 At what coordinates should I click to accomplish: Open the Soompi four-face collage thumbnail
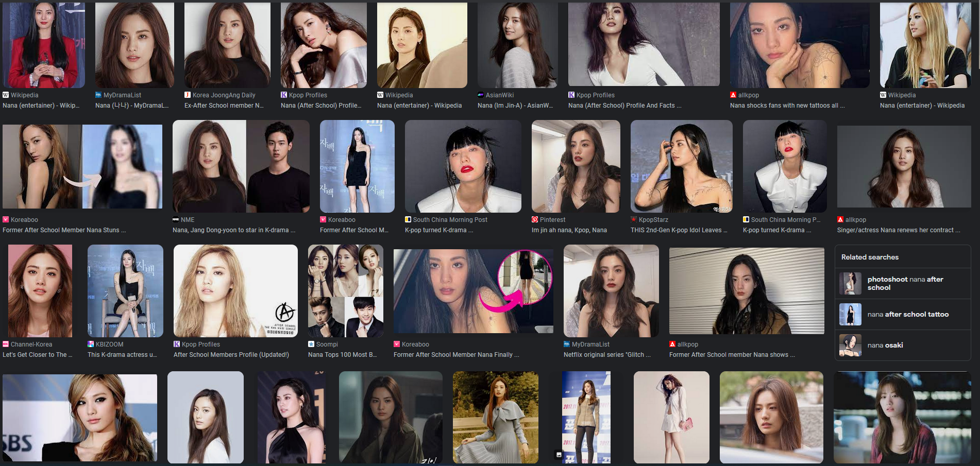click(345, 291)
